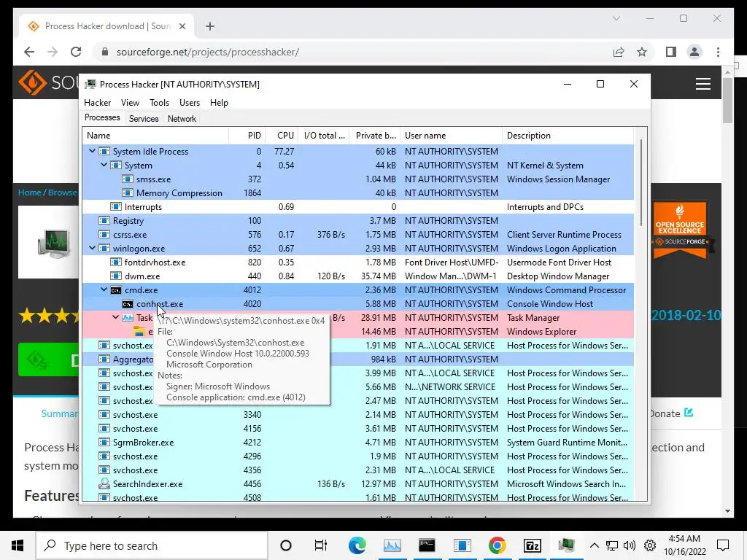Open the View menu
747x560 pixels.
[x=130, y=102]
